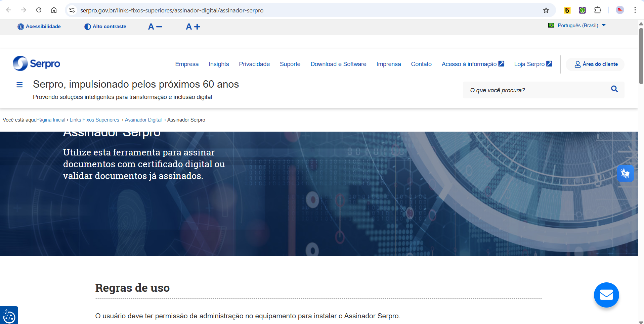644x324 pixels.
Task: Click the Área do cliente button
Action: 596,64
